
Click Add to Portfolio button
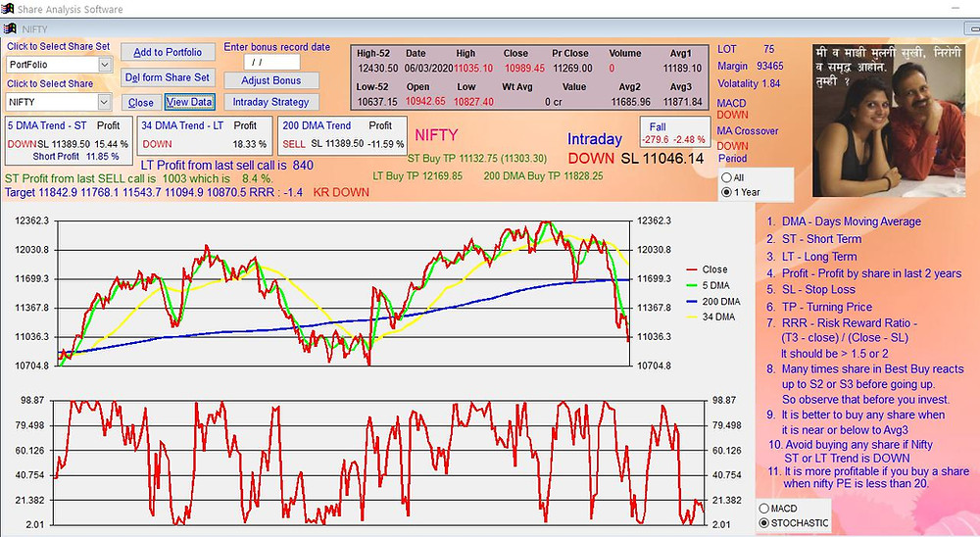tap(168, 53)
